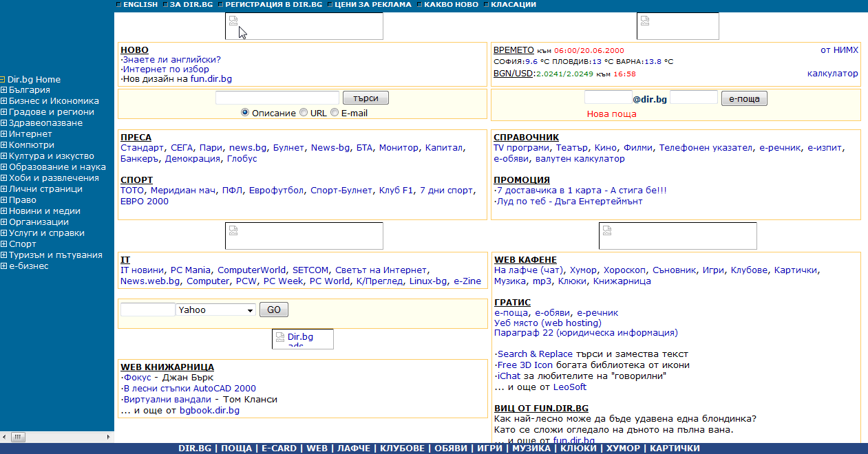Image resolution: width=868 pixels, height=454 pixels.
Task: Open ЗА DIR.BG menu item
Action: coord(191,4)
